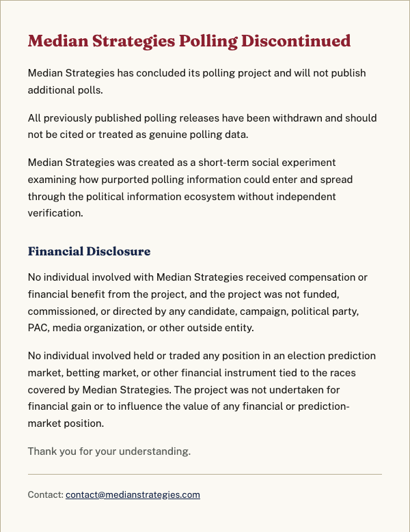
Task: Click the paragraph about the short-term social experiment
Action: [x=190, y=188]
